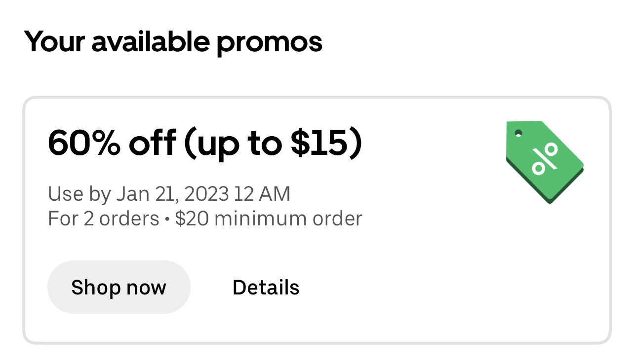Image resolution: width=634 pixels, height=364 pixels.
Task: Tap the white percent symbol on tag
Action: 545,158
